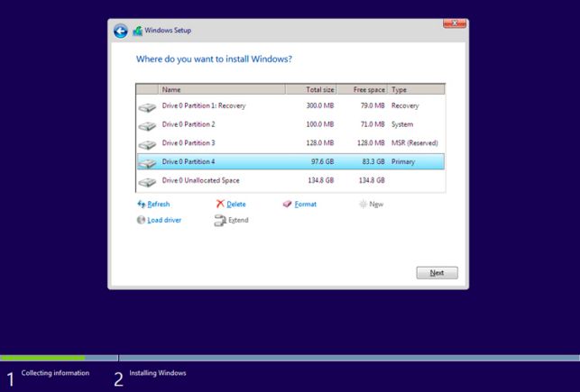Click the red X Delete icon
580x392 pixels.
click(220, 204)
